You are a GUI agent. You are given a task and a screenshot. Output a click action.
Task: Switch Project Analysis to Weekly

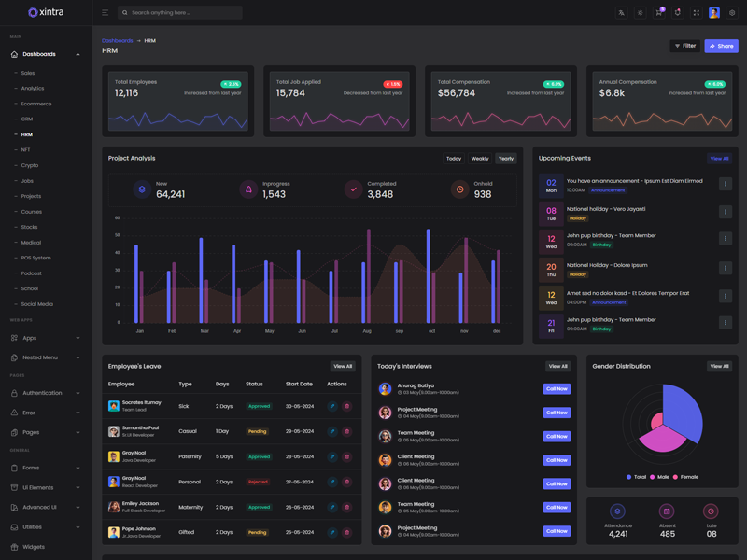[480, 159]
